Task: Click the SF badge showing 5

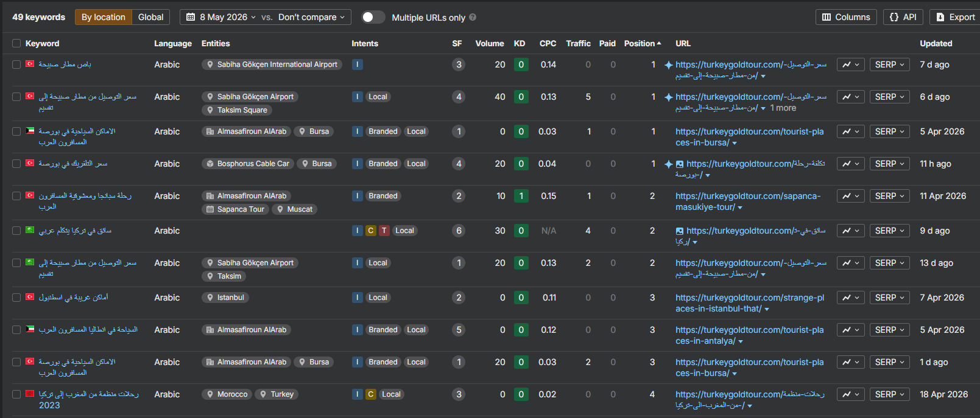Action: (459, 330)
